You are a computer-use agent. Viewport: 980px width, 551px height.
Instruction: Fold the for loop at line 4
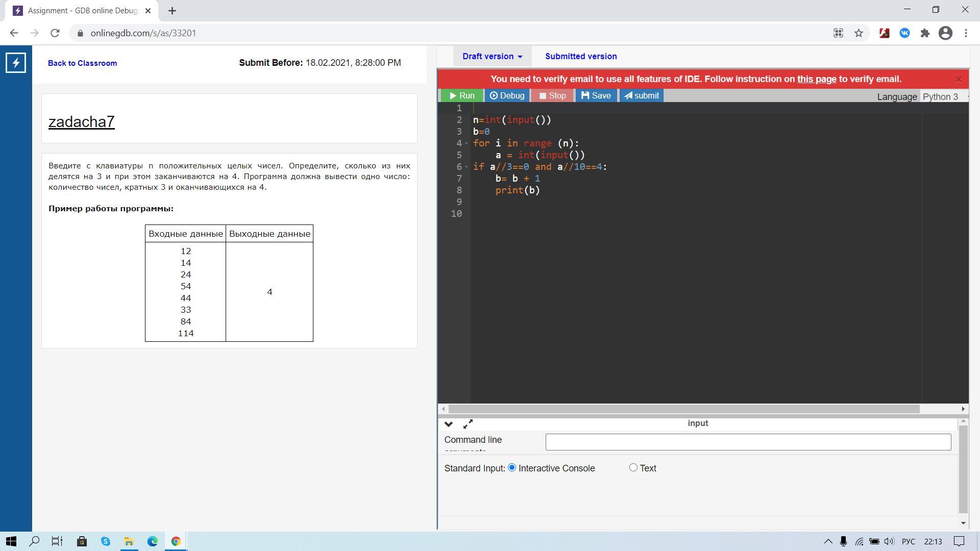point(467,143)
